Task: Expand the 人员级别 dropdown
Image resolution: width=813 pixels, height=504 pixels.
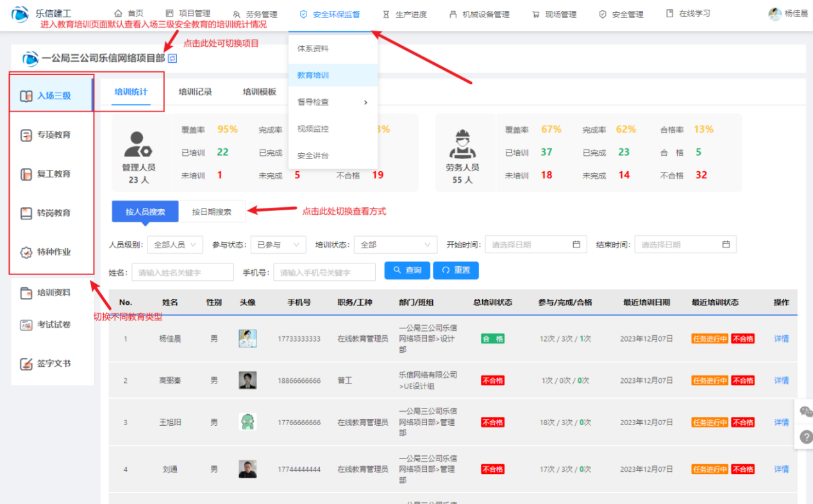Action: 175,244
